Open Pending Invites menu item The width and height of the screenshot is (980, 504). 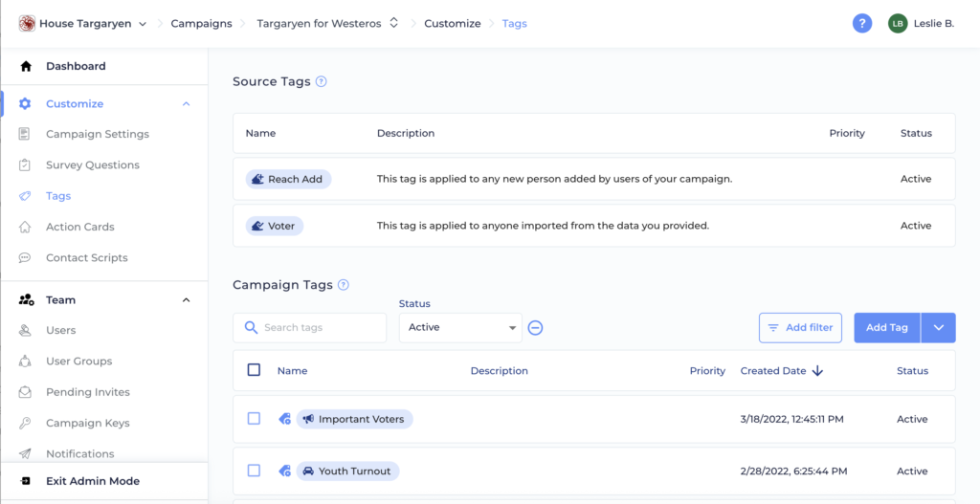(88, 392)
